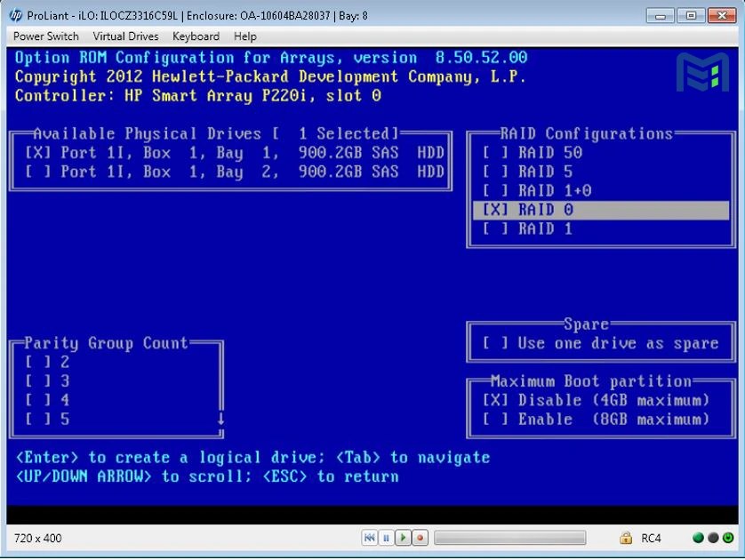The width and height of the screenshot is (745, 560).
Task: Click the Parity Group Count scroll arrow
Action: tap(221, 419)
